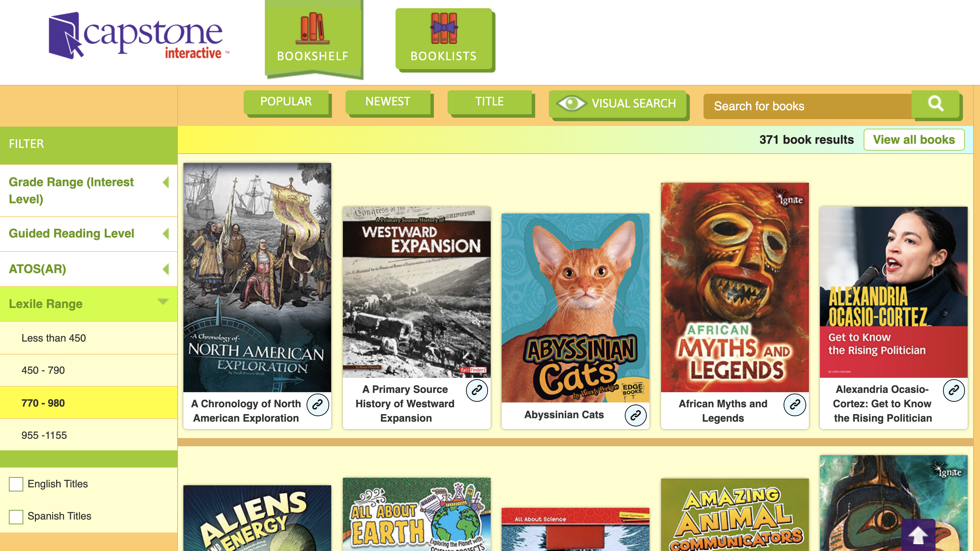Viewport: 980px width, 551px height.
Task: Click the Capstone Interactive logo
Action: click(x=139, y=36)
